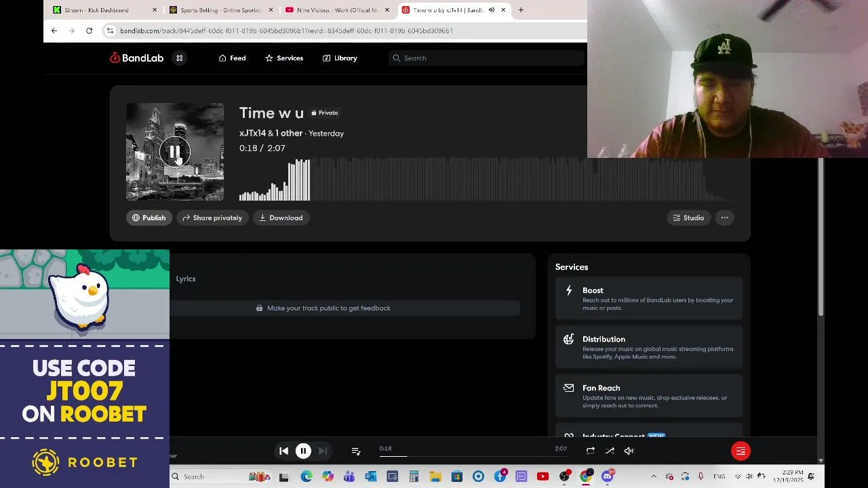This screenshot has width=868, height=488.
Task: Reload the page
Action: pyautogui.click(x=89, y=30)
